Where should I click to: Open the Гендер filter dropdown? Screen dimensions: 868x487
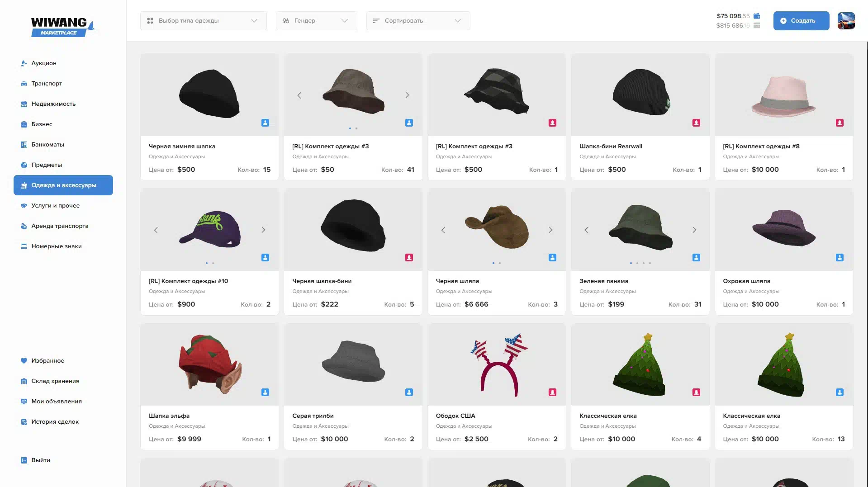pos(317,21)
